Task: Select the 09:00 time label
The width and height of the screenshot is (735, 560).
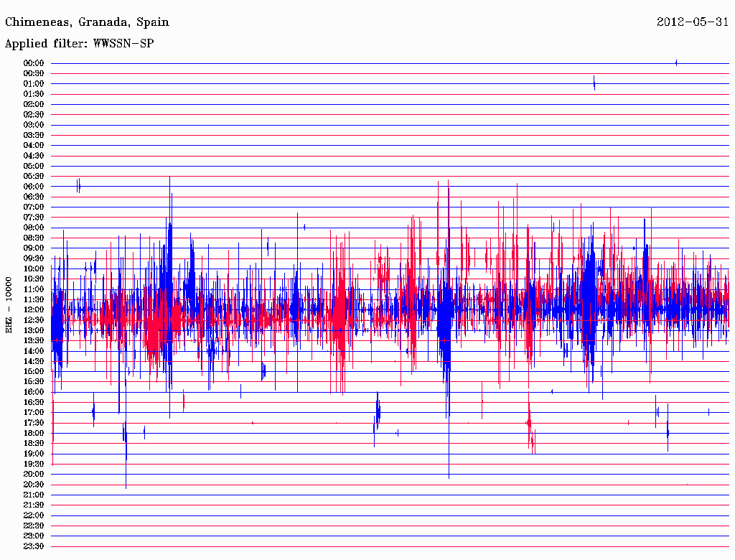Action: 33,248
